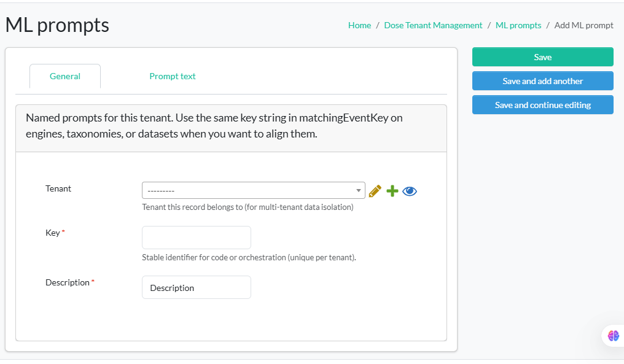Return to the ML prompts list via breadcrumb
Screen dimensions: 624x364
(x=518, y=25)
